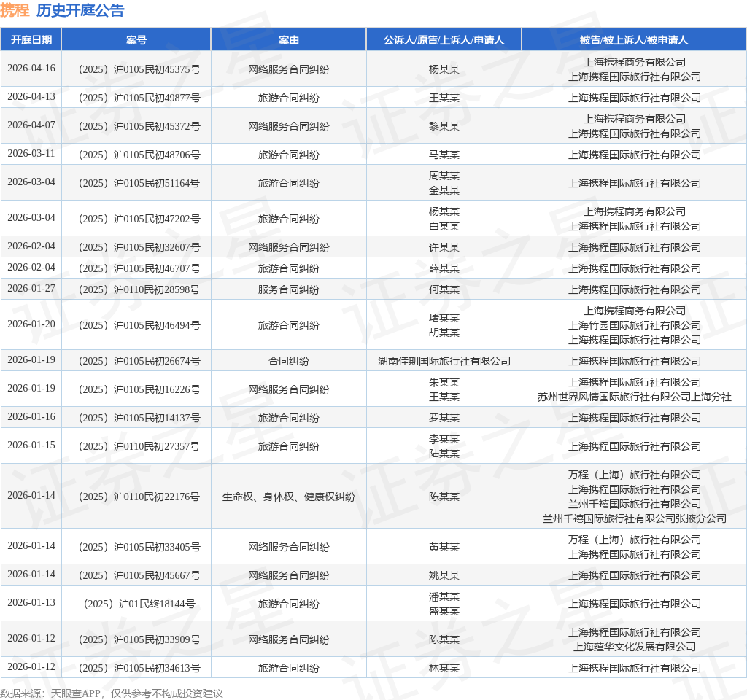Click plaintiff 林某某
Viewport: 747px width, 700px height.
pos(444,668)
